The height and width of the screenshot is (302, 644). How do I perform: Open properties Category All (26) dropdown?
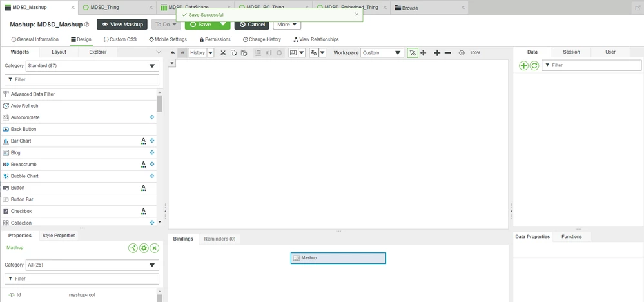point(92,265)
